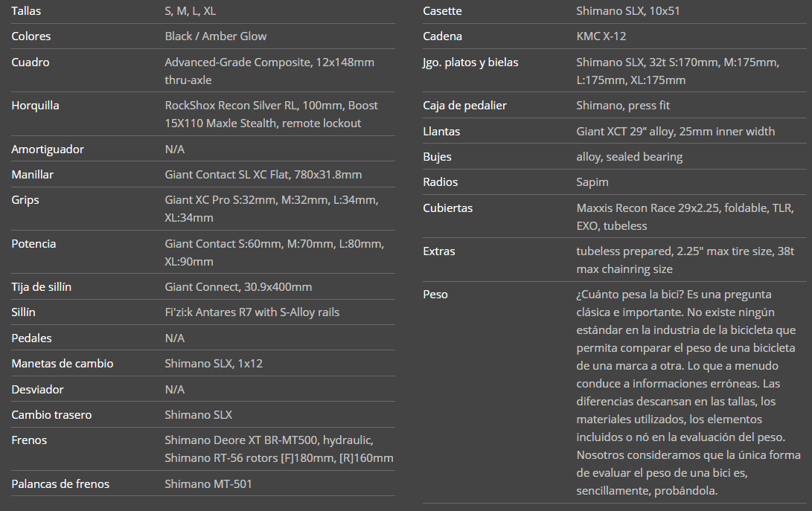This screenshot has height=511, width=812.
Task: Select the Sapim spokes value
Action: pyautogui.click(x=592, y=182)
